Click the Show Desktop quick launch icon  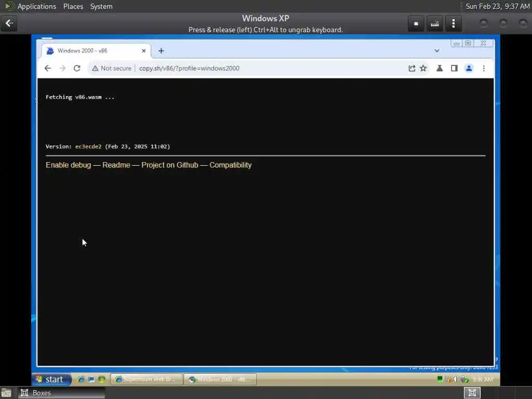pyautogui.click(x=91, y=379)
